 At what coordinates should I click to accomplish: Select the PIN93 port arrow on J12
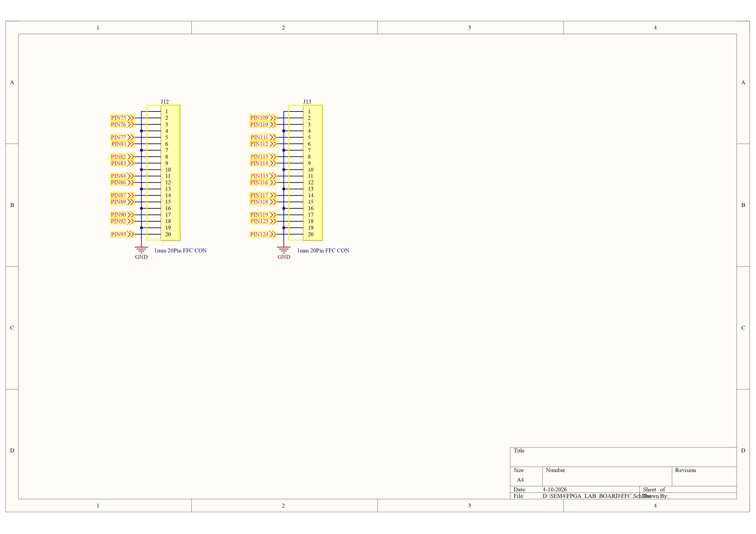(x=122, y=234)
